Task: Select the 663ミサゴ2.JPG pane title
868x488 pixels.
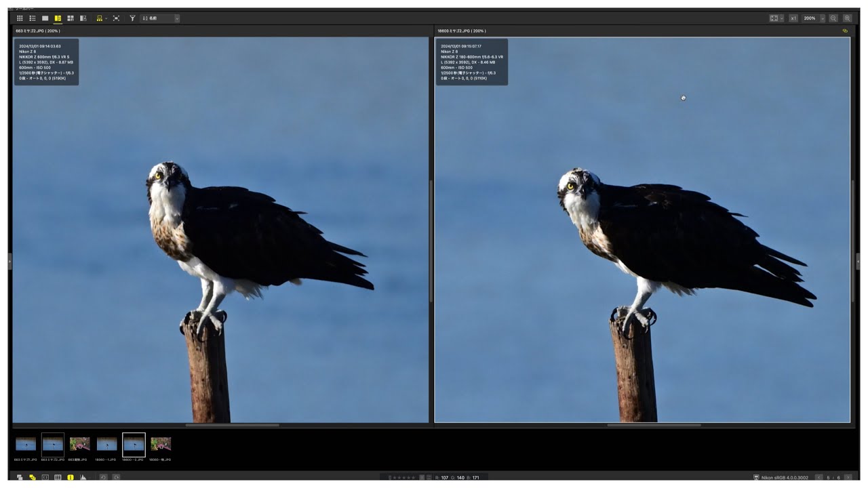Action: (x=38, y=31)
